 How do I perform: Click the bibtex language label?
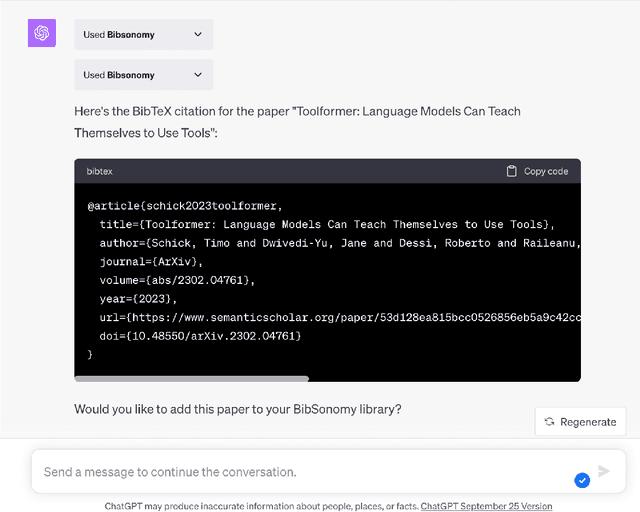pos(100,171)
